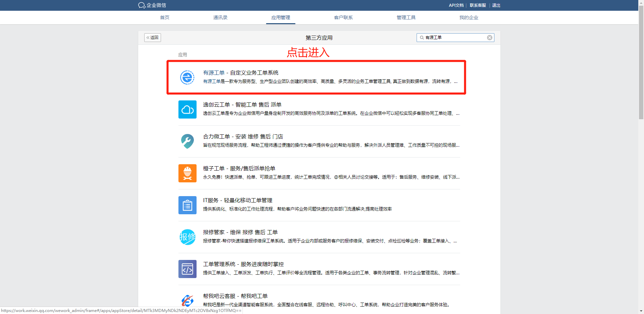Open 逸创云工单 - 智能工单 售后 派单

pyautogui.click(x=242, y=104)
